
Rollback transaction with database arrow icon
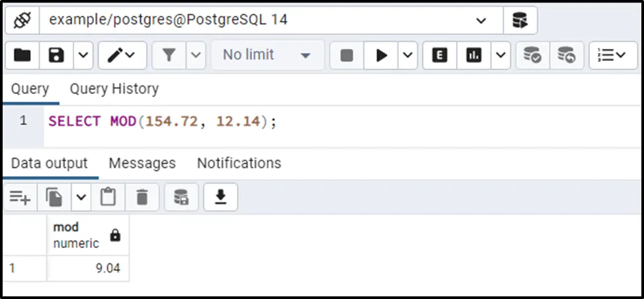point(567,55)
